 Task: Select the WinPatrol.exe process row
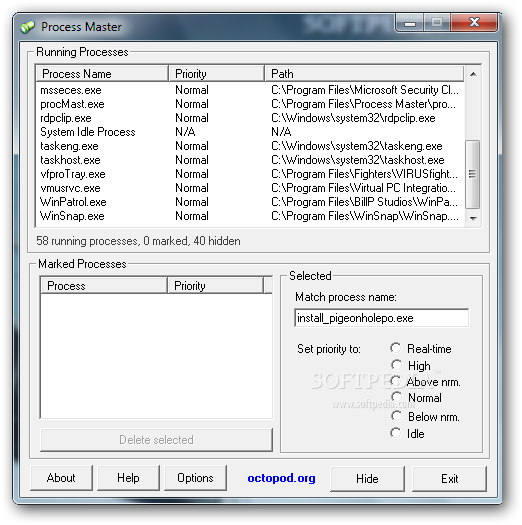point(250,202)
